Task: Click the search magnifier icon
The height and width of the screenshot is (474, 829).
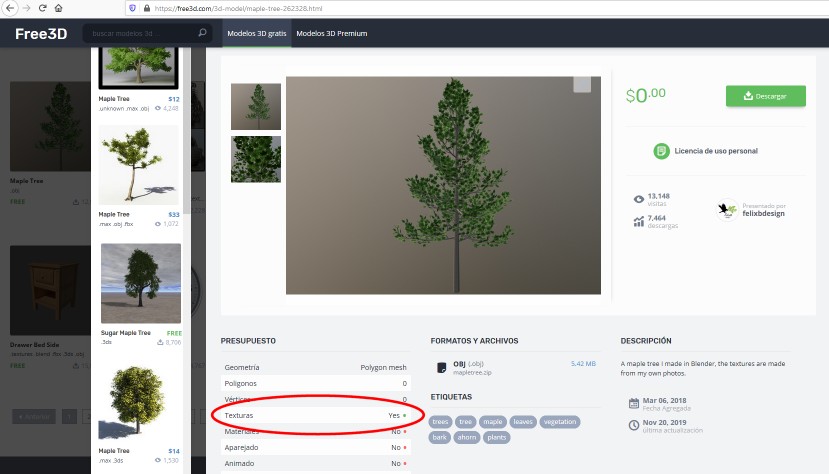Action: coord(197,34)
